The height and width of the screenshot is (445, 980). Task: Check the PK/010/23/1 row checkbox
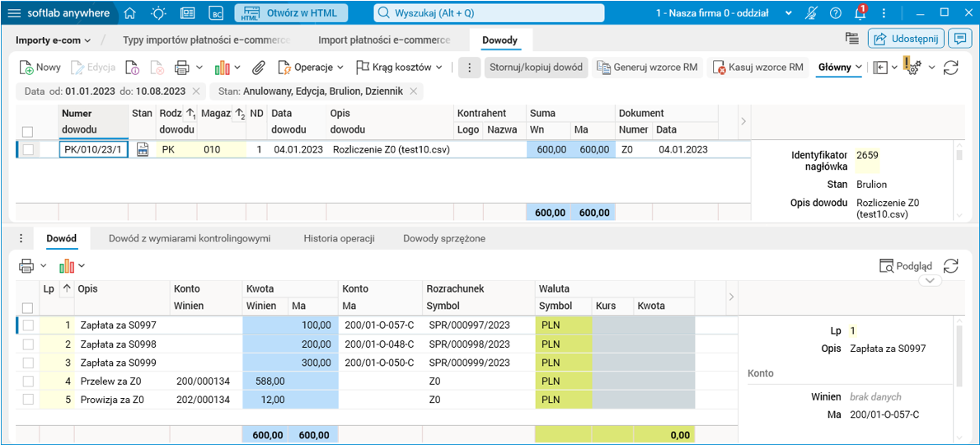click(27, 149)
